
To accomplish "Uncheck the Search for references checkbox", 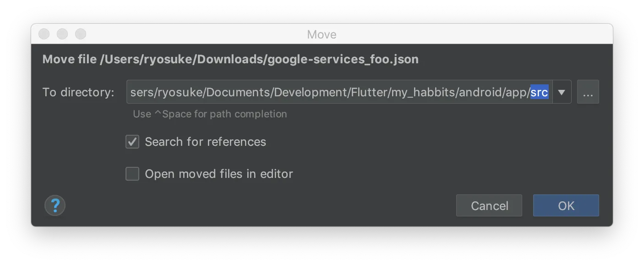I will click(x=132, y=142).
